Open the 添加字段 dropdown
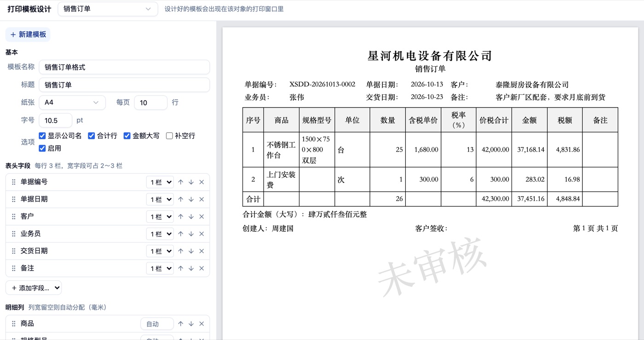 pyautogui.click(x=34, y=288)
